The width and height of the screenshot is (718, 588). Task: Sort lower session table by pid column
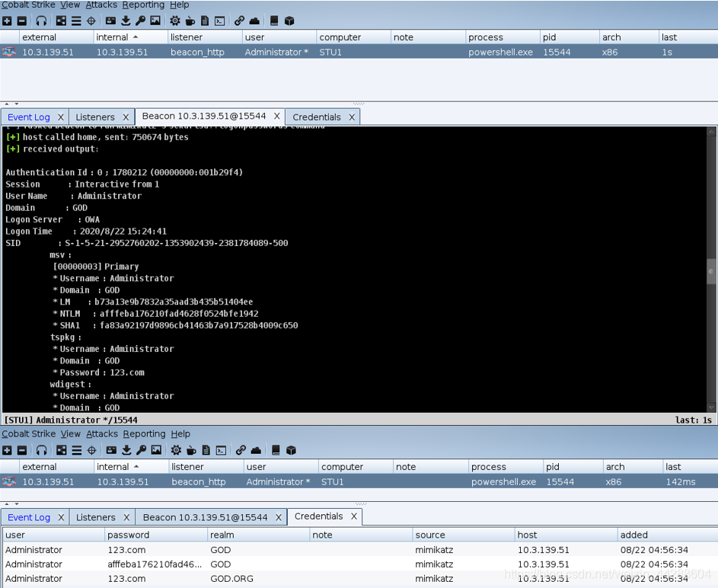573,467
